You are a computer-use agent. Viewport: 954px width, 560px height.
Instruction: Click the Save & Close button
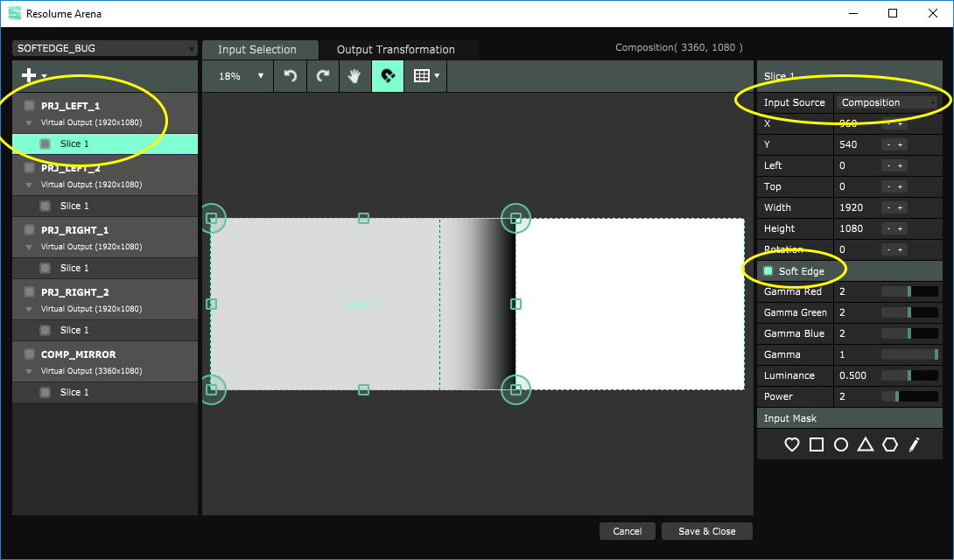coord(706,531)
